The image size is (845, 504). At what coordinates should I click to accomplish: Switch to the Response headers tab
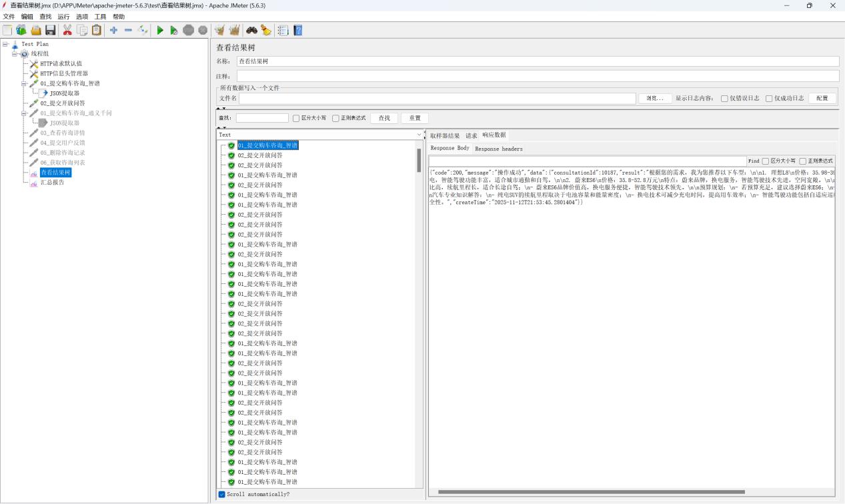(499, 149)
